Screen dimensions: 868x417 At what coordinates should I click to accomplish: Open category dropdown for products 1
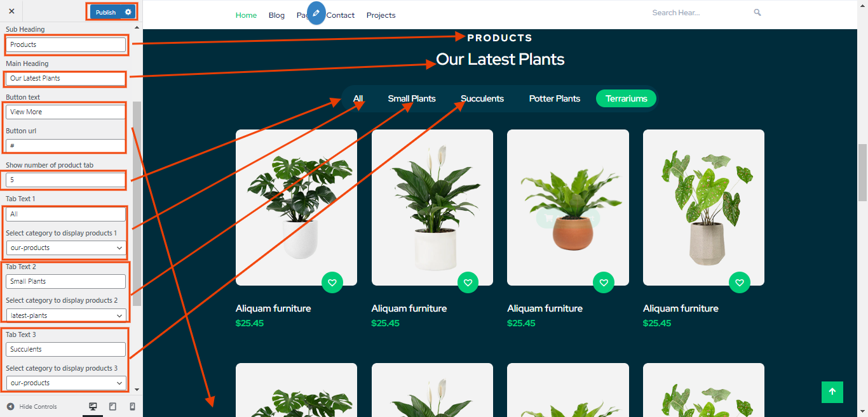point(66,248)
